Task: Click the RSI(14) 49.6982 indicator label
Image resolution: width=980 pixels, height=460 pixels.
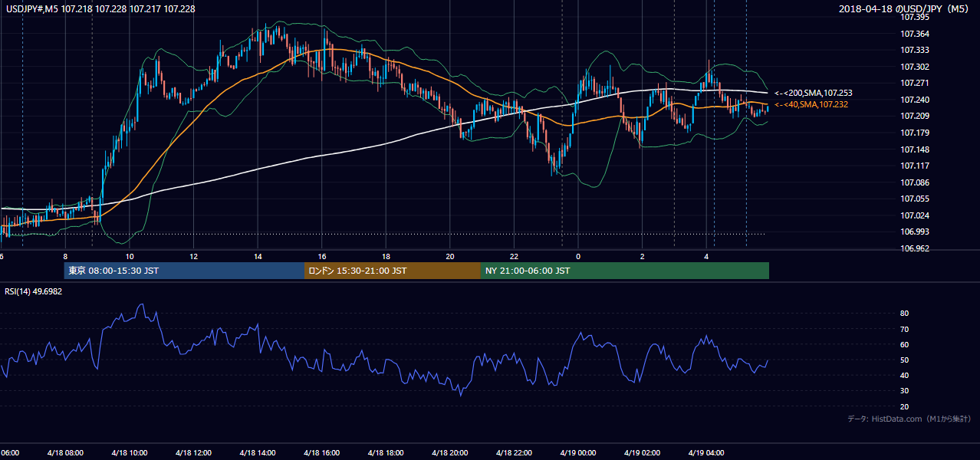Action: [x=34, y=291]
